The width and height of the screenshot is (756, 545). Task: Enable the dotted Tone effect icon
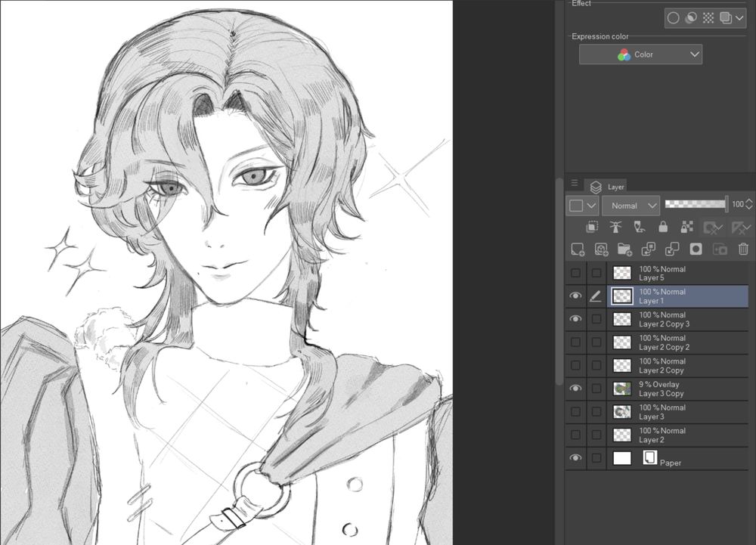click(708, 18)
